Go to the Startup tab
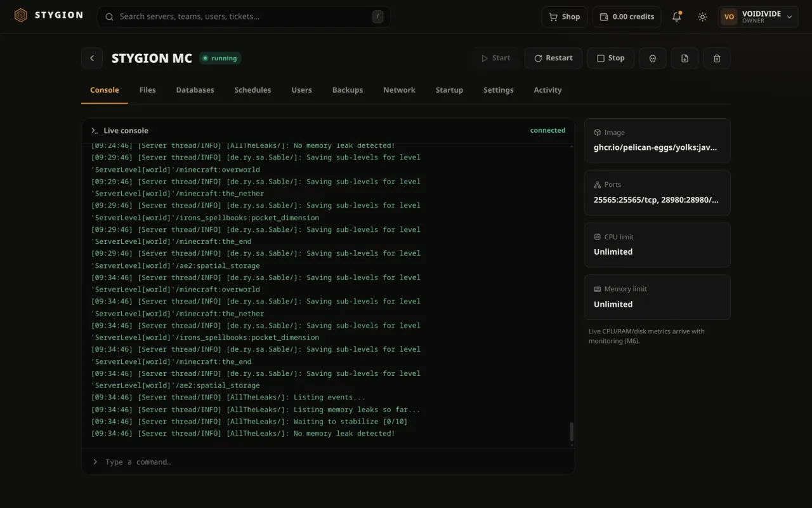Image resolution: width=812 pixels, height=508 pixels. coord(449,90)
